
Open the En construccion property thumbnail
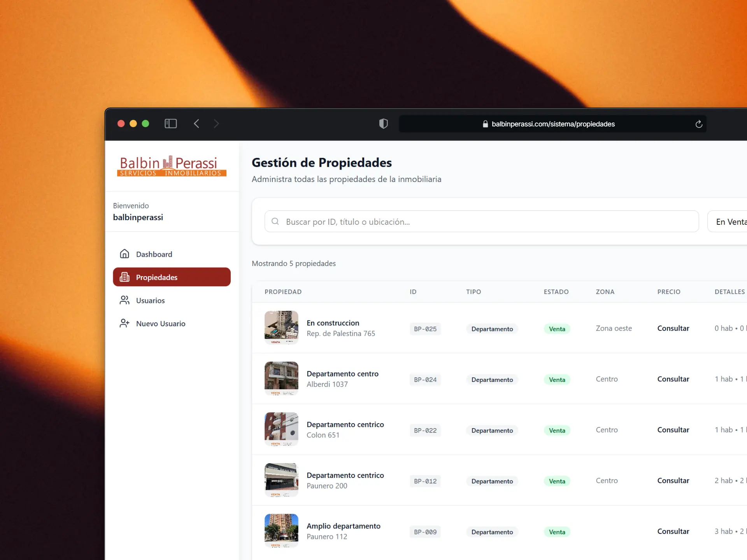coord(281,327)
